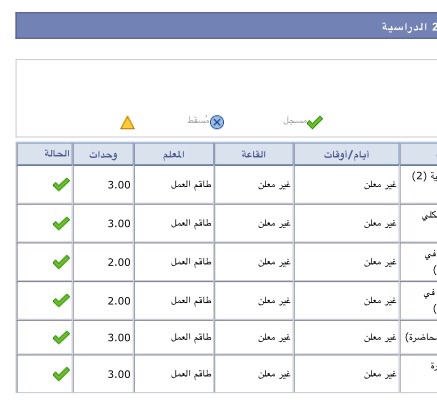Screen dimensions: 437x407
Task: Click the status checkmark in third course row
Action: point(61,262)
